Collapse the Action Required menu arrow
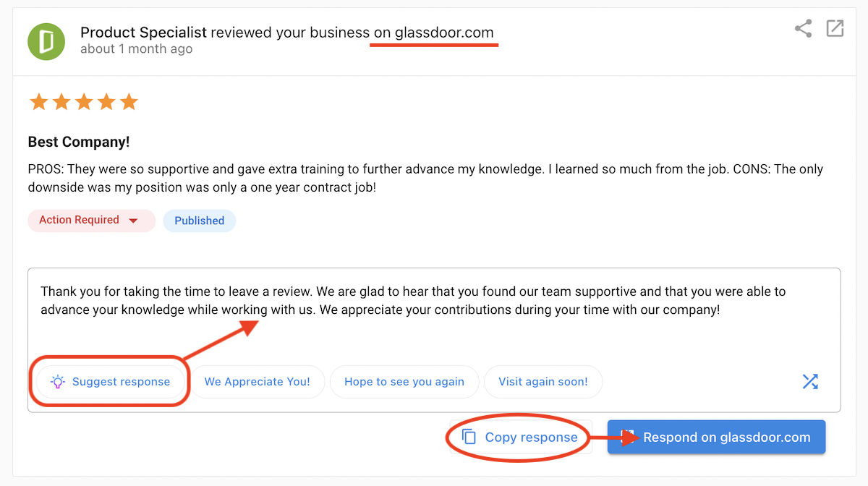This screenshot has height=486, width=868. click(x=135, y=221)
